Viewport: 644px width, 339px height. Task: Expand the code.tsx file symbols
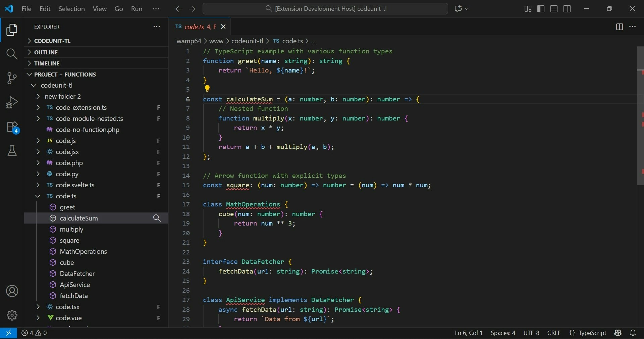(38, 307)
